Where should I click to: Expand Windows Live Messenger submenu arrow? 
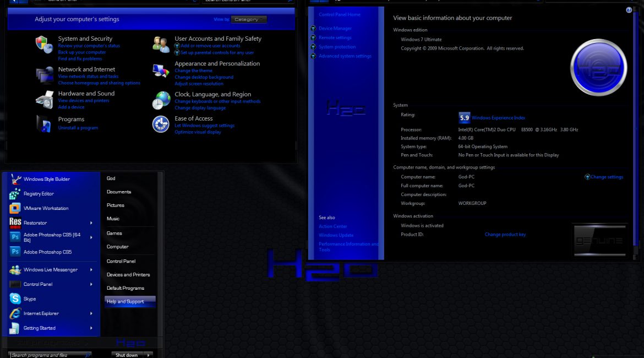point(91,270)
